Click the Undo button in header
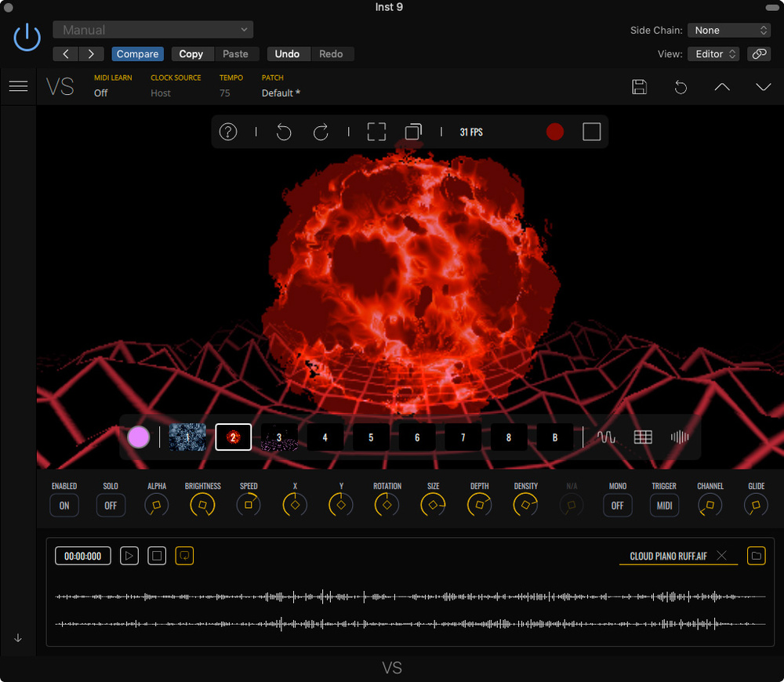This screenshot has width=784, height=682. click(287, 54)
